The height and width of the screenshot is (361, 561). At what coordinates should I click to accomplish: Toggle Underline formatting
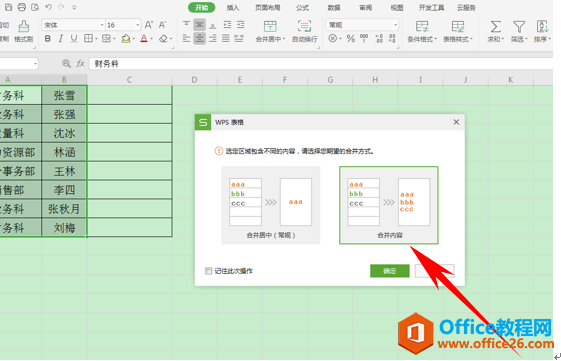74,39
